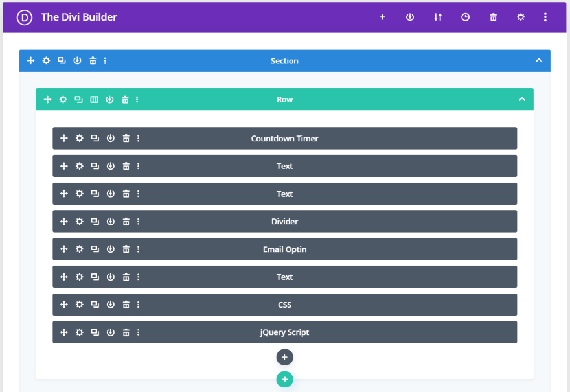Image resolution: width=570 pixels, height=392 pixels.
Task: Open page settings gear in purple header
Action: (x=521, y=17)
